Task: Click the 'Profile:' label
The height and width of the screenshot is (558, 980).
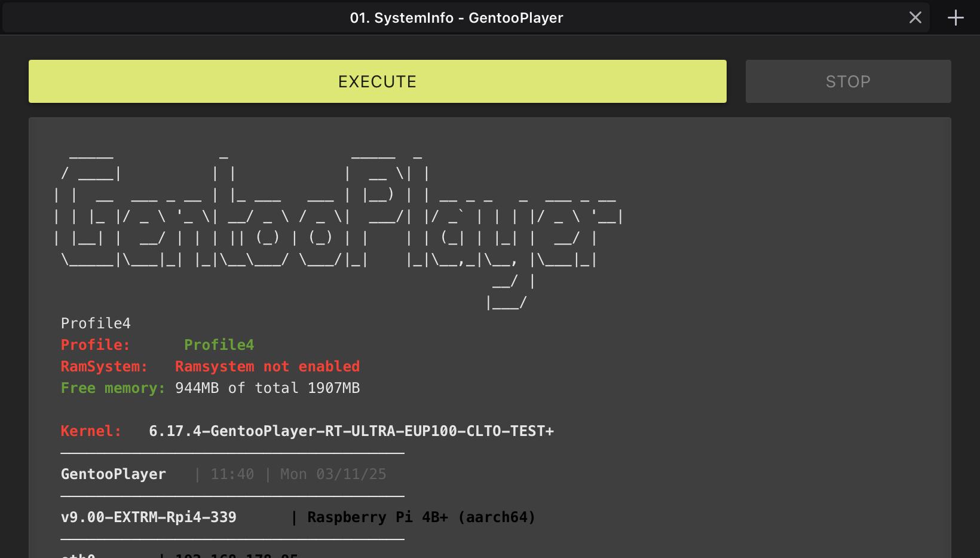Action: coord(96,345)
